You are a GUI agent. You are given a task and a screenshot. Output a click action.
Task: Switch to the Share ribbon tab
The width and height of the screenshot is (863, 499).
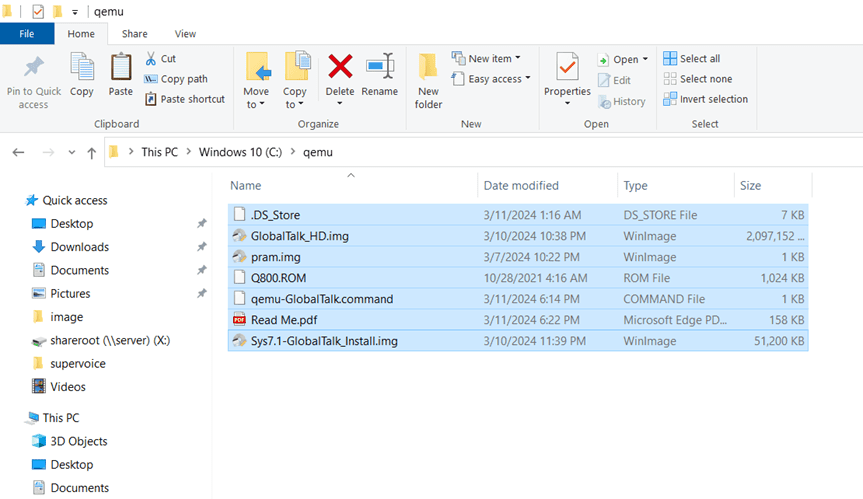[134, 34]
